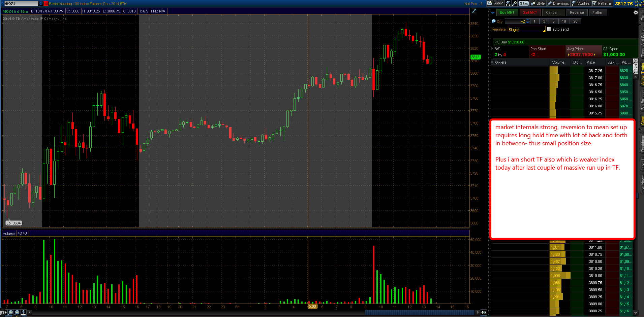Viewport: 644px width, 317px height.
Task: Click the ladder zoom-in magnifier icon
Action: click(x=636, y=61)
